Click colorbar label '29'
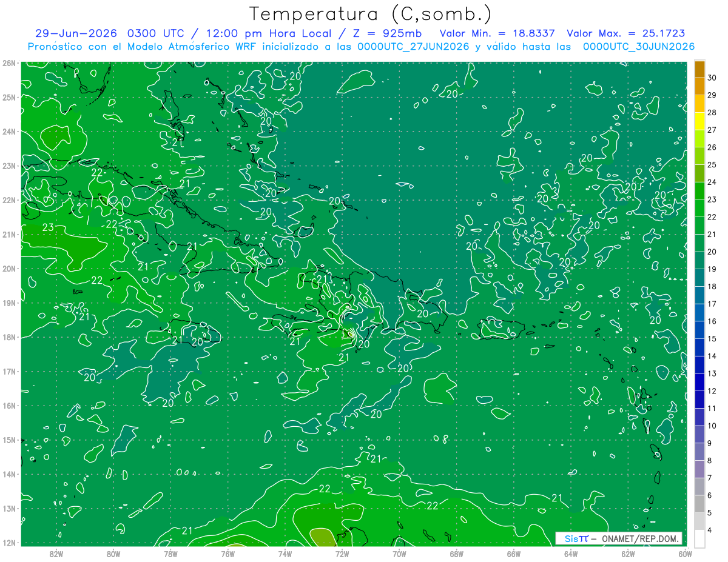 point(712,95)
